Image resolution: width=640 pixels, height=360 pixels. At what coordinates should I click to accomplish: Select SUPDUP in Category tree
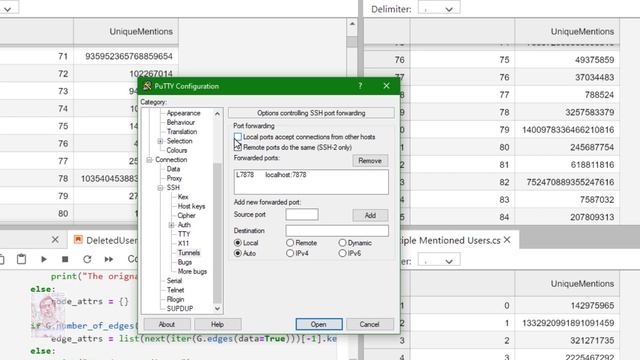180,309
